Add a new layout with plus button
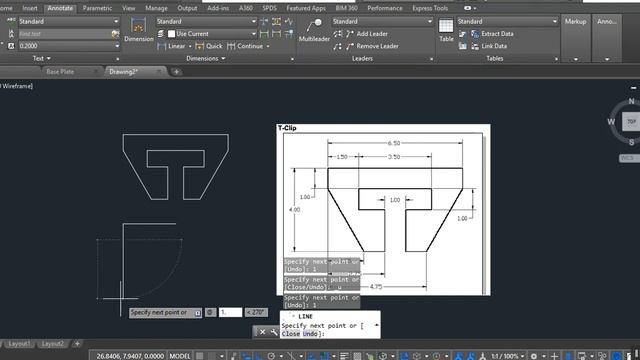The width and height of the screenshot is (640, 360). 77,344
